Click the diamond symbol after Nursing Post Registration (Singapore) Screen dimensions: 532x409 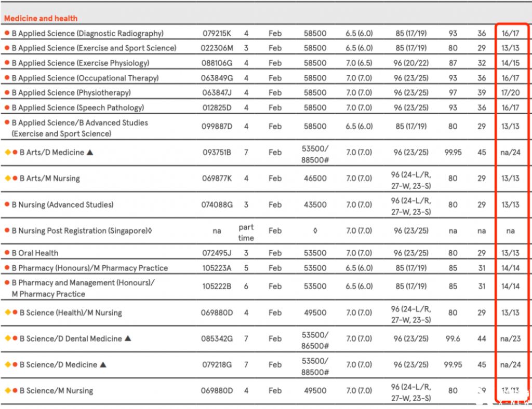click(150, 231)
